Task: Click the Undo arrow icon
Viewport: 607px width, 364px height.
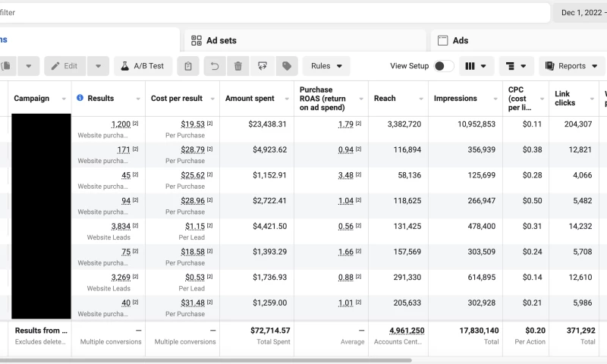Action: pos(215,66)
